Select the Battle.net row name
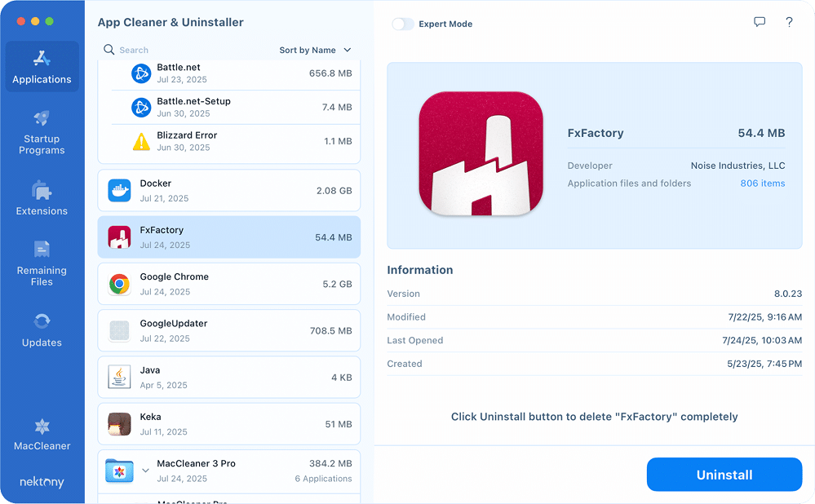 click(179, 67)
